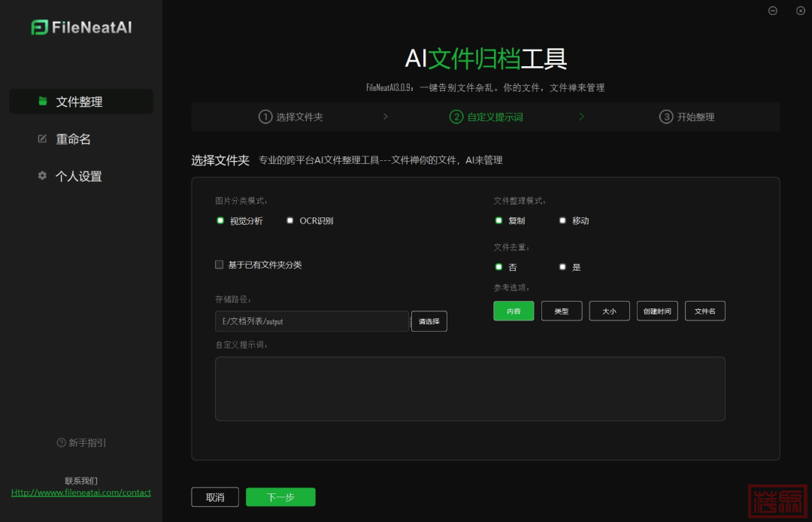Go to step 开始整理
The width and height of the screenshot is (812, 522).
(686, 117)
